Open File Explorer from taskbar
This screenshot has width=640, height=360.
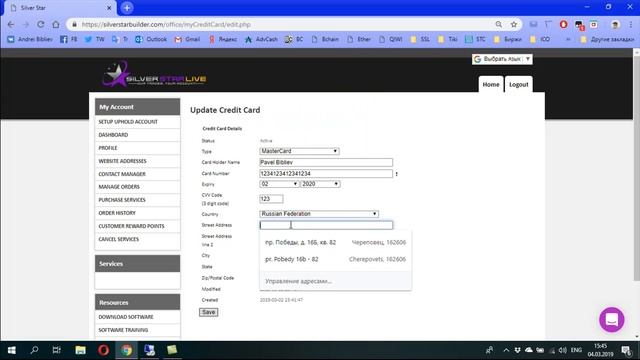pos(80,350)
